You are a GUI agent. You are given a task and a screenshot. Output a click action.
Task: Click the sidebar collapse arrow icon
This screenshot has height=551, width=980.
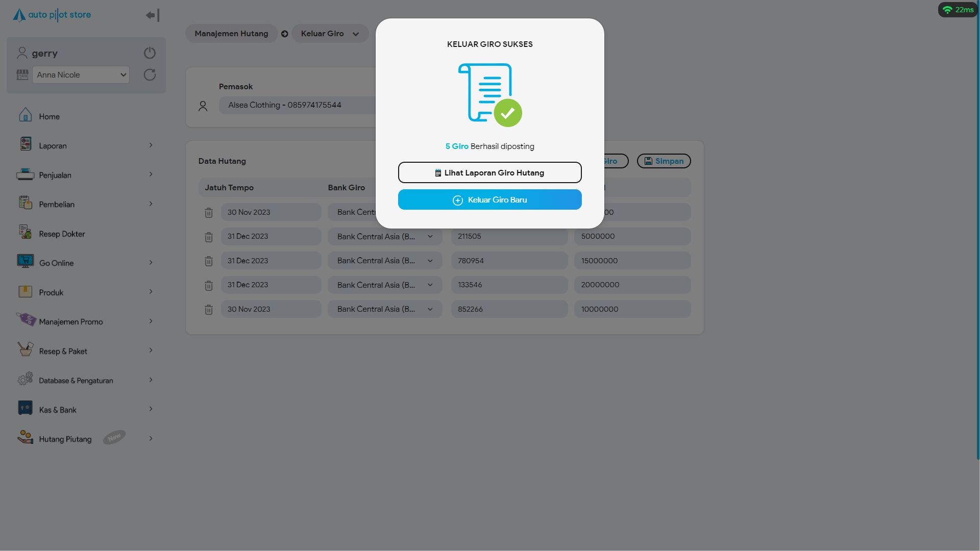pos(152,15)
